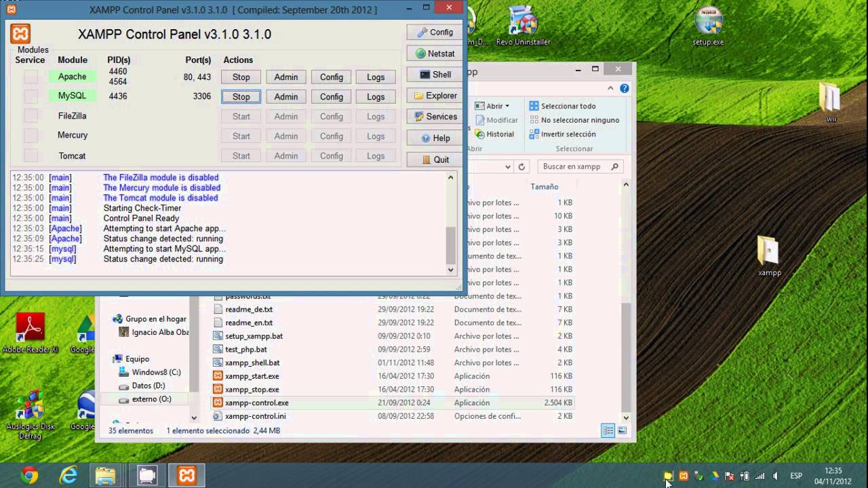Click No seleccionar ninguno in ribbon
This screenshot has width=868, height=488.
[x=574, y=120]
